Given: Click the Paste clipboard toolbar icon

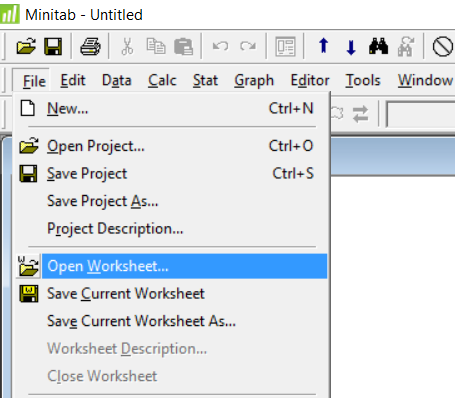Looking at the screenshot, I should [183, 46].
